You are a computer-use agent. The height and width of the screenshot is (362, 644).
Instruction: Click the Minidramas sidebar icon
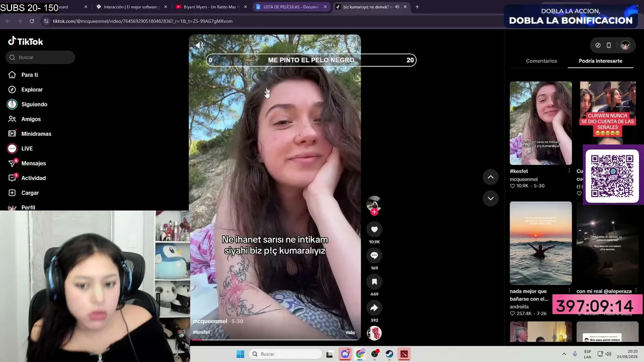(x=12, y=134)
